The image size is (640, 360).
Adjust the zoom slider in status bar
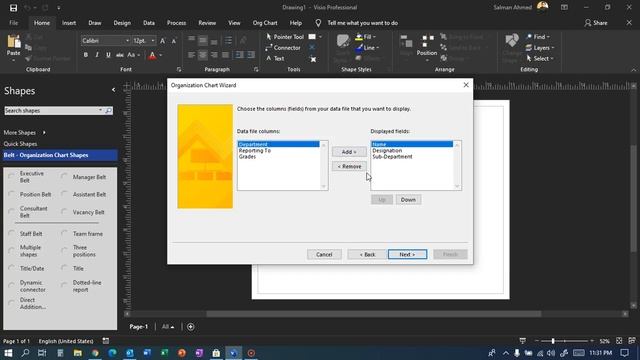tap(553, 341)
